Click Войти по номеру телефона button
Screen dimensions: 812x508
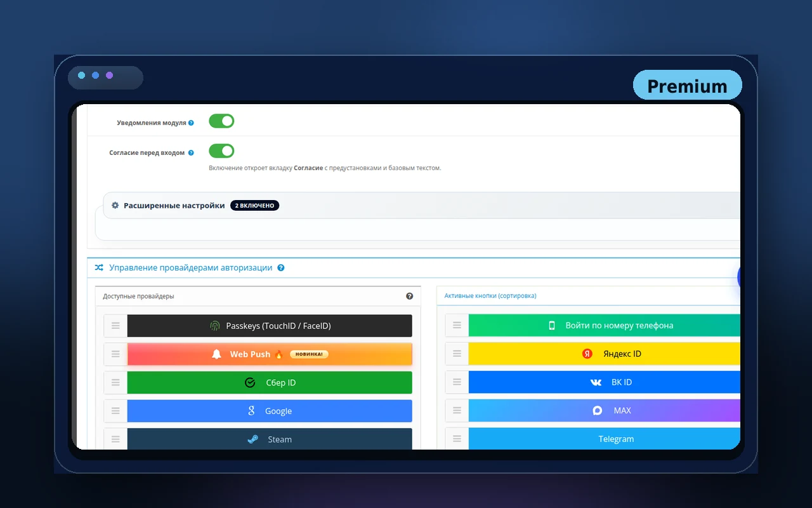[x=604, y=326]
